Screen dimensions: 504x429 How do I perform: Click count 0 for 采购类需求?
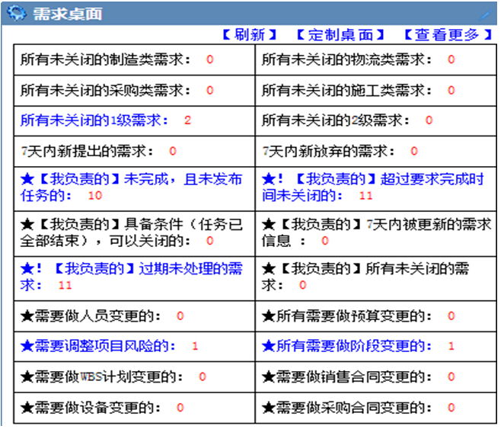coord(210,91)
